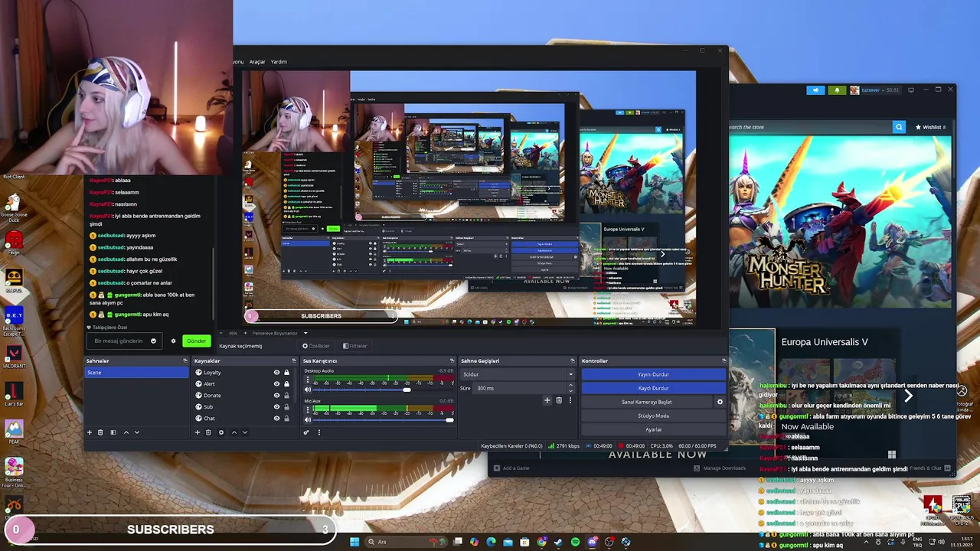Click Sanal Kamerayı Başlat button

pos(647,402)
